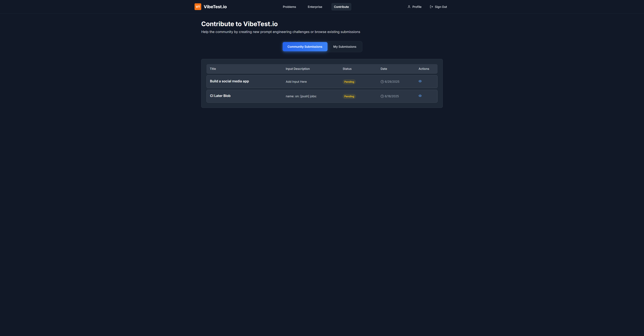Click clock icon next to 6/18/2025
Viewport: 644px width, 336px height.
click(x=382, y=96)
